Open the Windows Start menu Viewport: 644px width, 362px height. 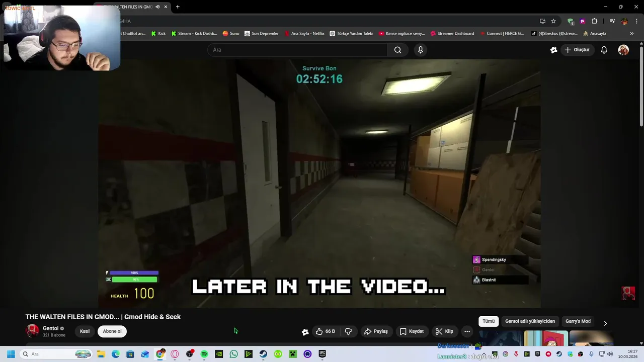tap(11, 354)
